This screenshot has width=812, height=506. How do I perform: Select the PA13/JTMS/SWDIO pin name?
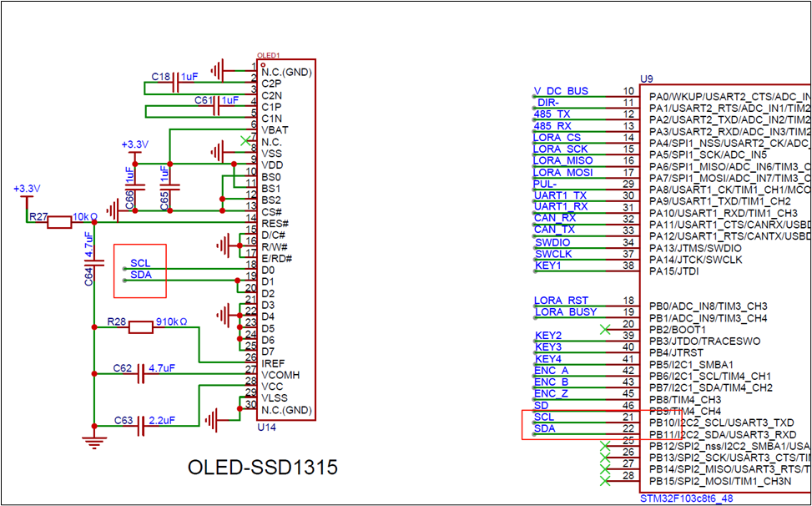pos(693,248)
